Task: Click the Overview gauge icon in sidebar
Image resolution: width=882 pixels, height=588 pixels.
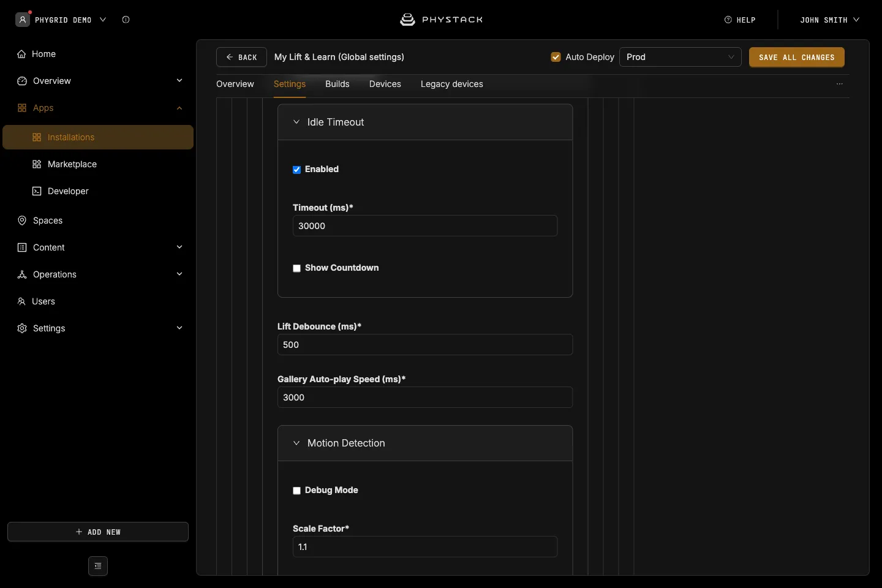Action: pos(22,81)
